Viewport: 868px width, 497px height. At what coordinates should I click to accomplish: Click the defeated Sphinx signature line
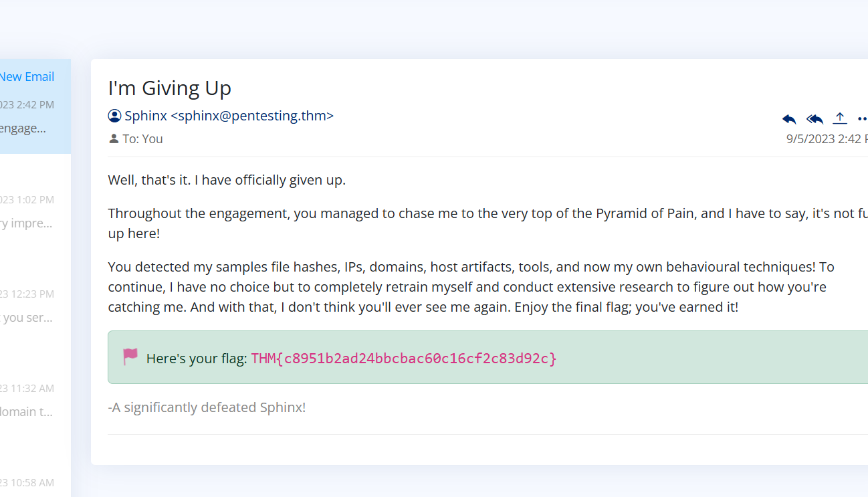pos(207,407)
